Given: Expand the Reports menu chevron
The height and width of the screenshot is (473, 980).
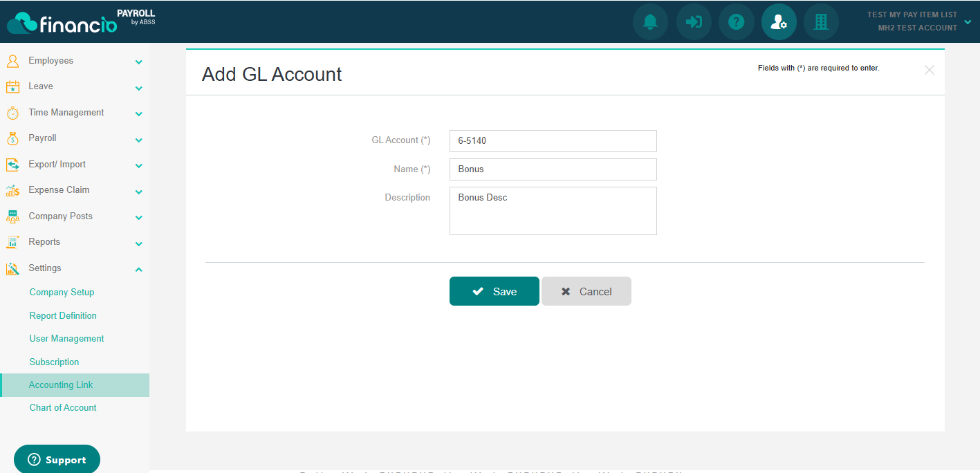Looking at the screenshot, I should pos(138,243).
